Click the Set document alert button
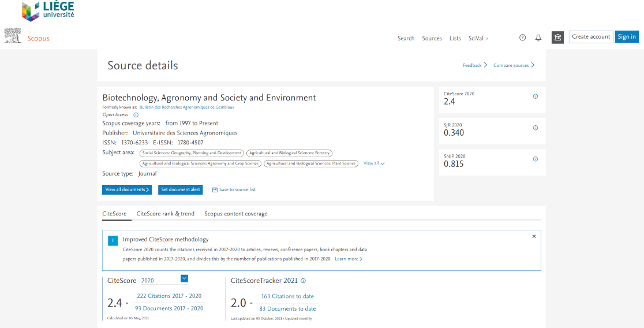Image resolution: width=644 pixels, height=328 pixels. click(180, 189)
